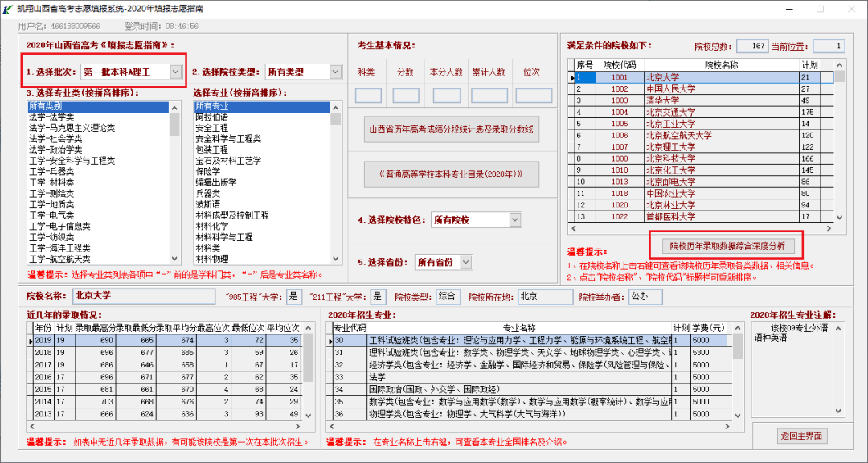Click the 院校所在地 field showing 北京
The width and height of the screenshot is (868, 463).
[545, 297]
